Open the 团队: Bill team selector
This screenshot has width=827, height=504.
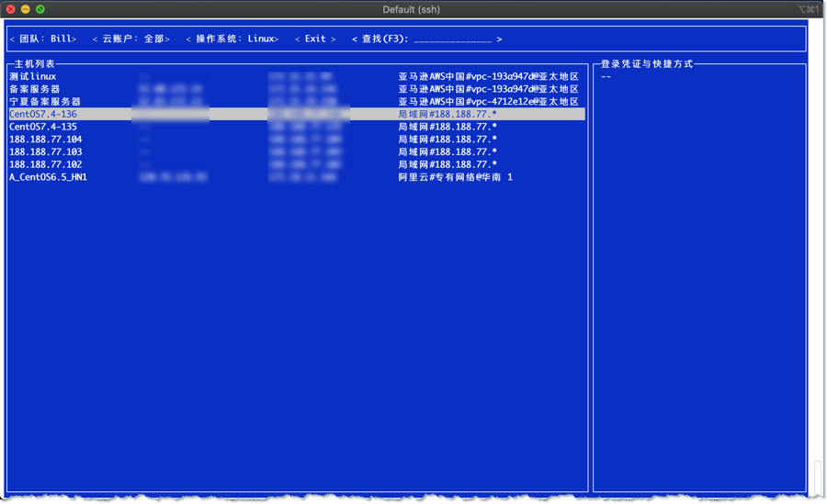coord(43,39)
